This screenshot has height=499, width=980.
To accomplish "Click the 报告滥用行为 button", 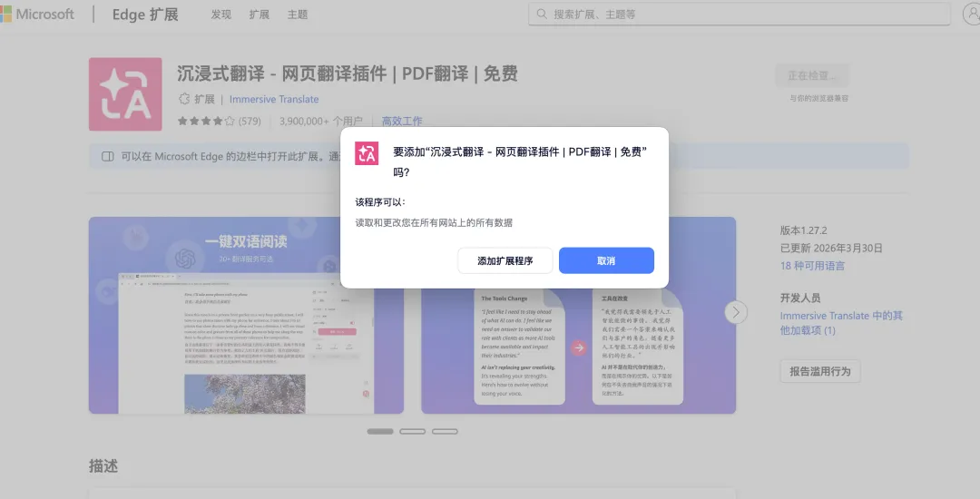I will click(x=820, y=371).
